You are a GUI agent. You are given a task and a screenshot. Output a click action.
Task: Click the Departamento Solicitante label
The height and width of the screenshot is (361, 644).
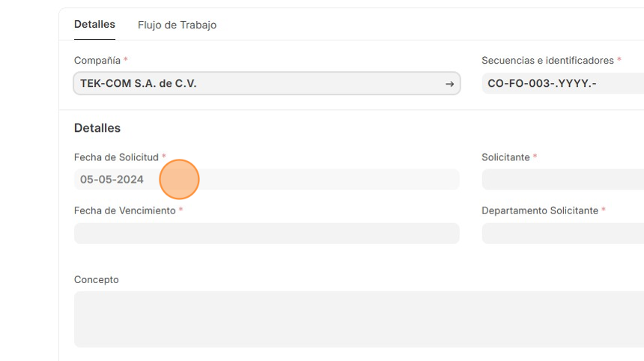540,210
